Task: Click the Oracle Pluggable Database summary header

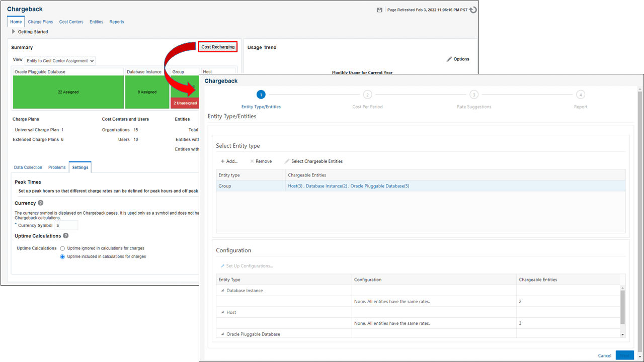Action: point(68,72)
